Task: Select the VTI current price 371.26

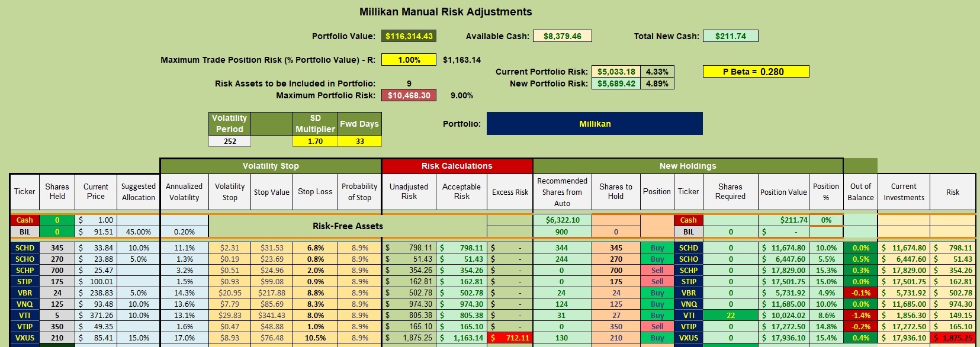Action: (95, 316)
